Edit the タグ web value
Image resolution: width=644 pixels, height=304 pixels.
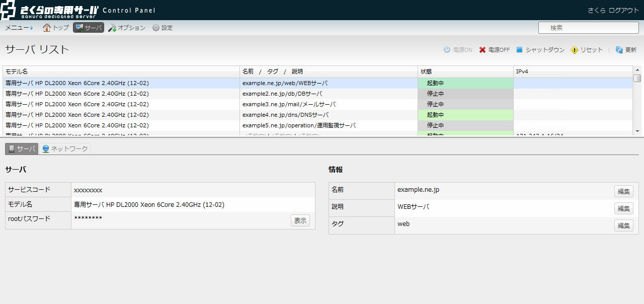point(623,225)
